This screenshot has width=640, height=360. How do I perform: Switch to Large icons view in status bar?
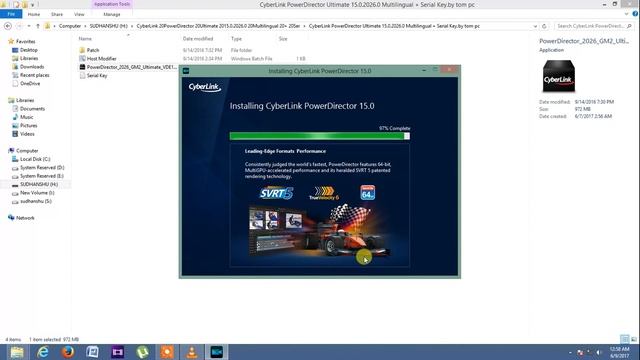pyautogui.click(x=634, y=339)
